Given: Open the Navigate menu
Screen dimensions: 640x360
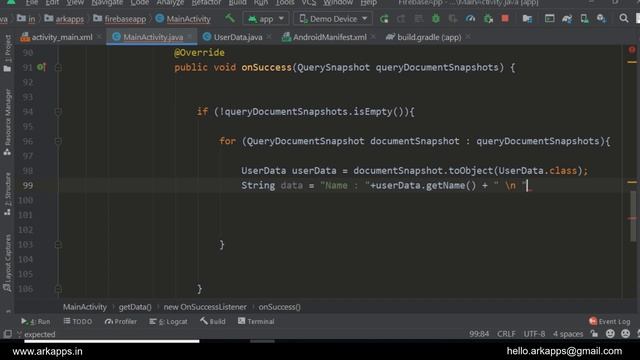Looking at the screenshot, I should tap(107, 2).
